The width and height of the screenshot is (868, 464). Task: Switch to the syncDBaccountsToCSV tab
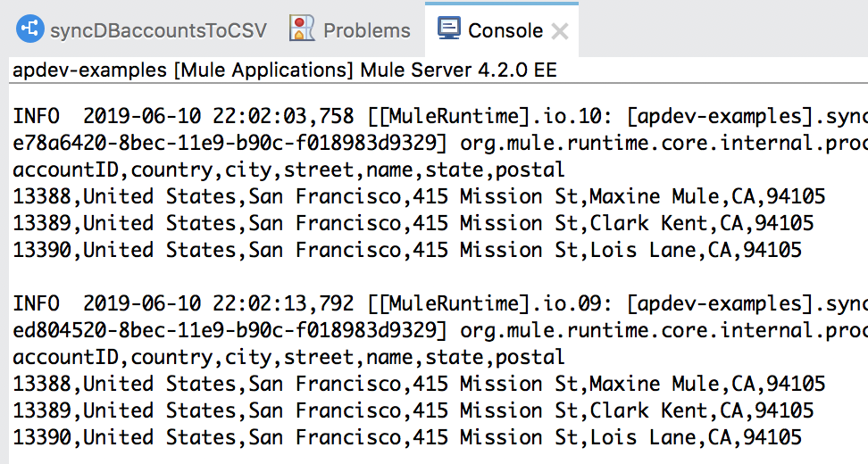[142, 29]
